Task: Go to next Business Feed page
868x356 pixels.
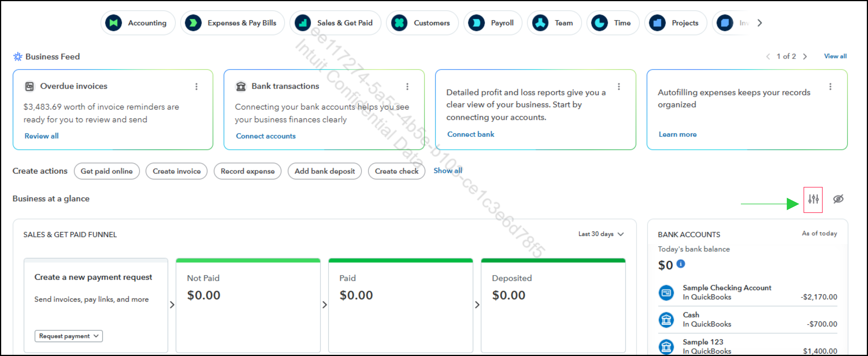Action: pyautogui.click(x=805, y=57)
